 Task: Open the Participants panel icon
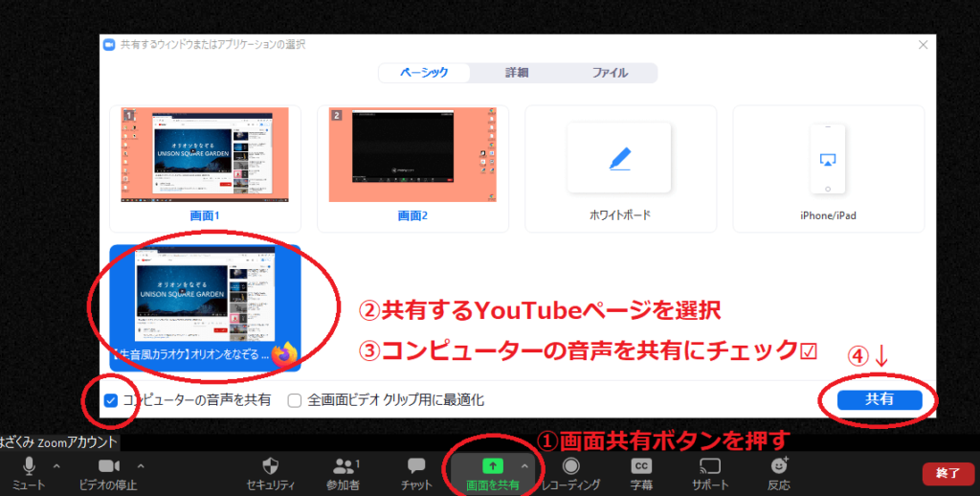point(344,466)
